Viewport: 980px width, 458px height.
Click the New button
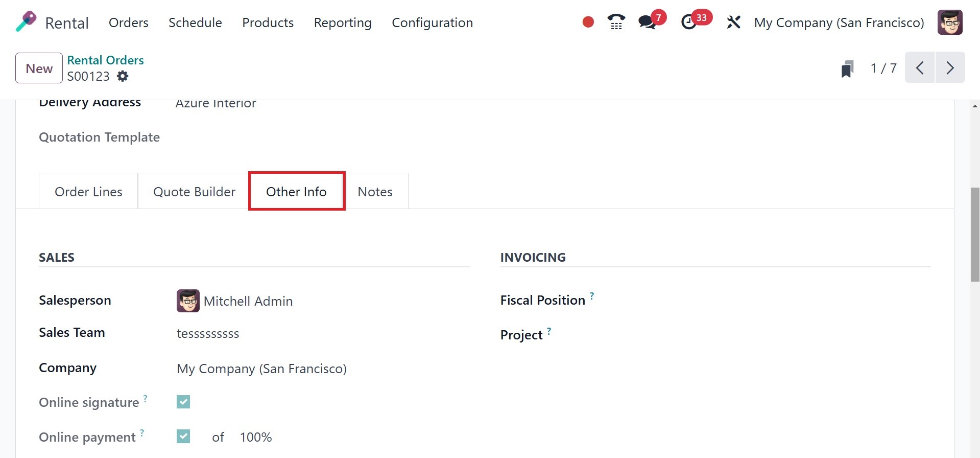[x=39, y=68]
